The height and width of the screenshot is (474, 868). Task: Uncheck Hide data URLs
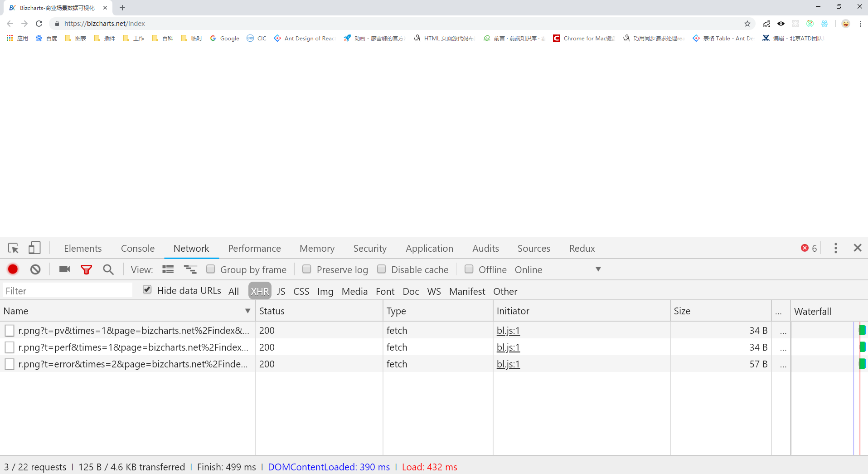pos(147,289)
